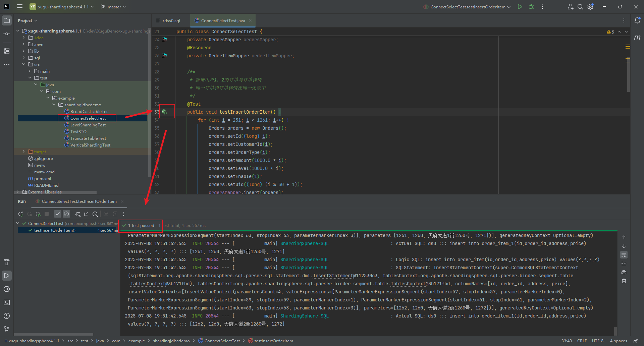The height and width of the screenshot is (346, 644).
Task: Clear console output with trash icon
Action: coord(624,281)
